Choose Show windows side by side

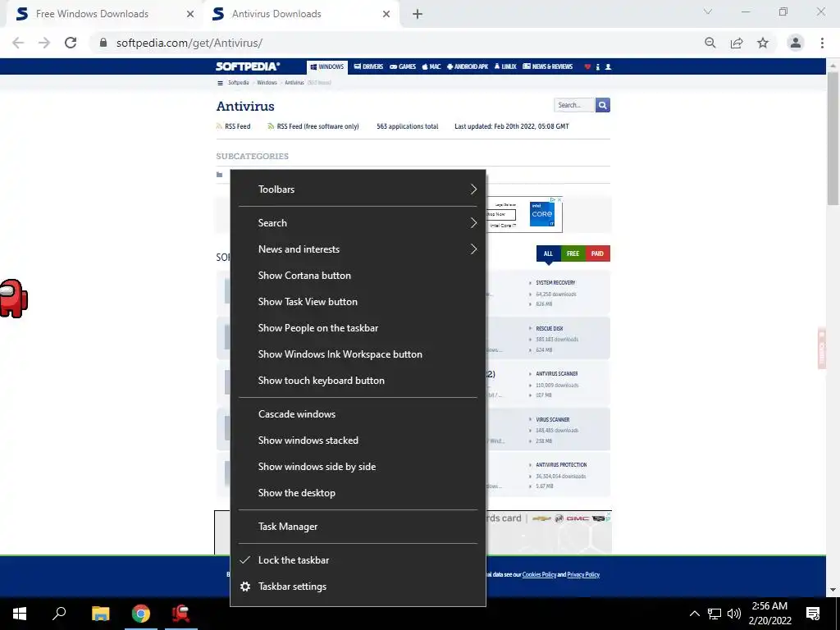[358, 467]
